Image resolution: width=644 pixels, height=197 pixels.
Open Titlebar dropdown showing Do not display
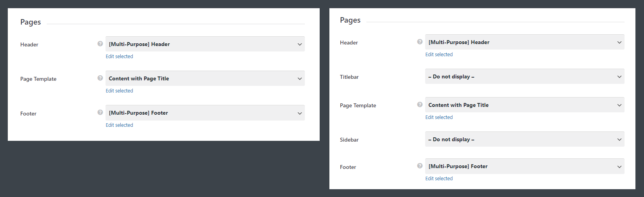click(525, 76)
